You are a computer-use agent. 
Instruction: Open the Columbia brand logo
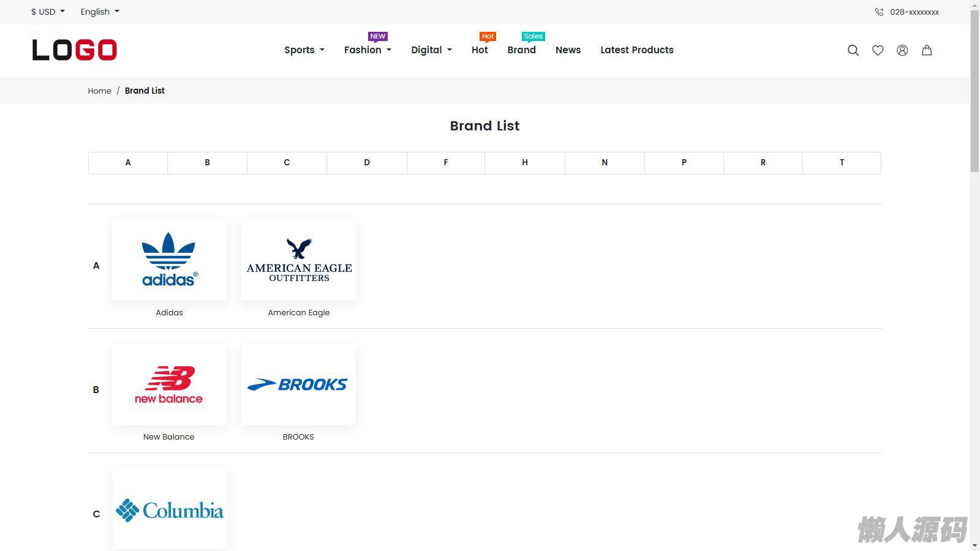[x=170, y=509]
